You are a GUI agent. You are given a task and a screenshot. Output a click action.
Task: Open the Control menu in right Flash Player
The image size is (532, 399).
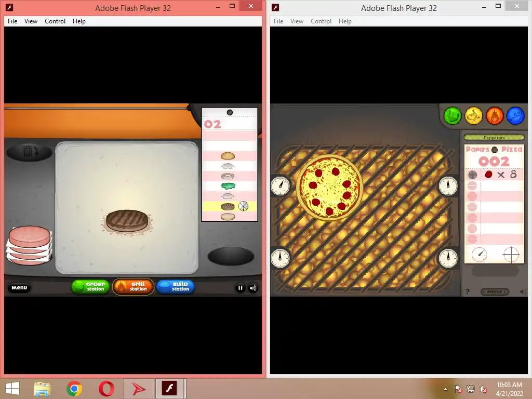coord(321,21)
